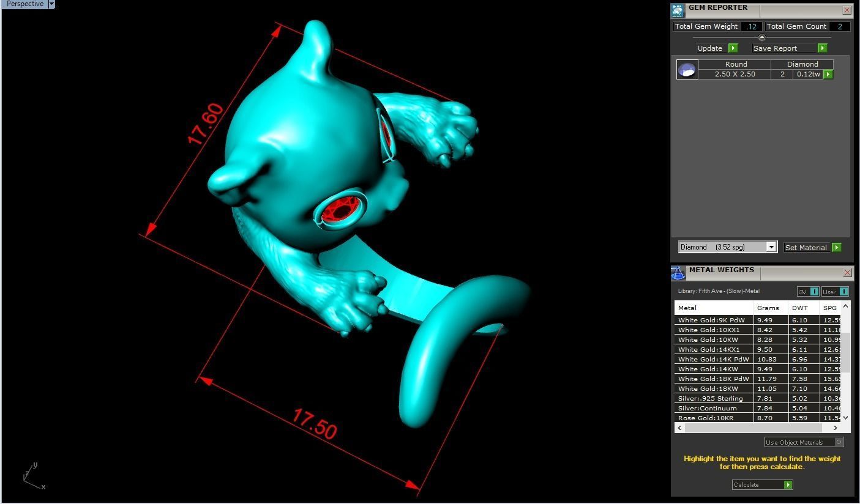Click the Metal Weights scale icon
Viewport: 860px width, 504px height.
tap(678, 273)
